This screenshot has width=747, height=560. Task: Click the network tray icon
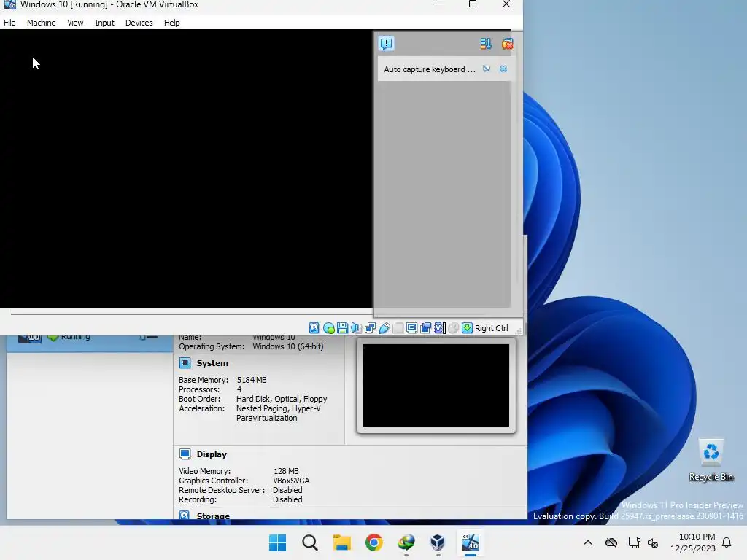[634, 542]
